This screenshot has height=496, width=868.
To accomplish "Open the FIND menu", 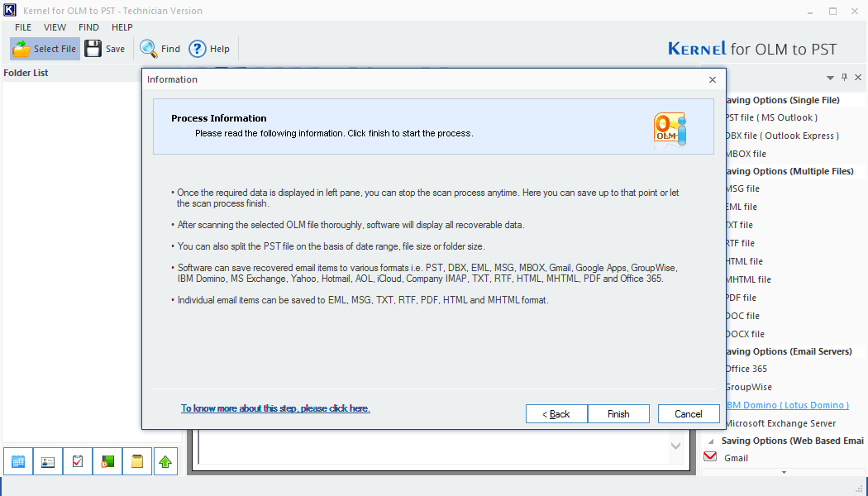I will (x=88, y=27).
